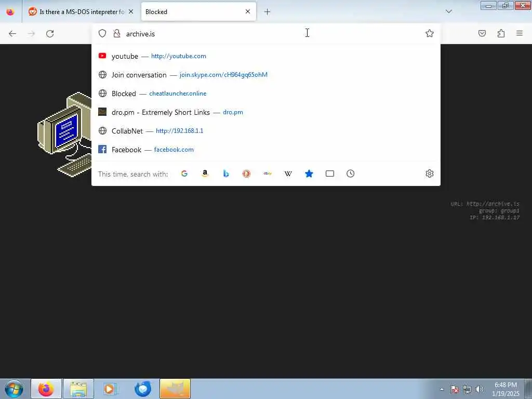Click the Action Center flag tray icon
The width and height of the screenshot is (532, 399).
pos(455,389)
